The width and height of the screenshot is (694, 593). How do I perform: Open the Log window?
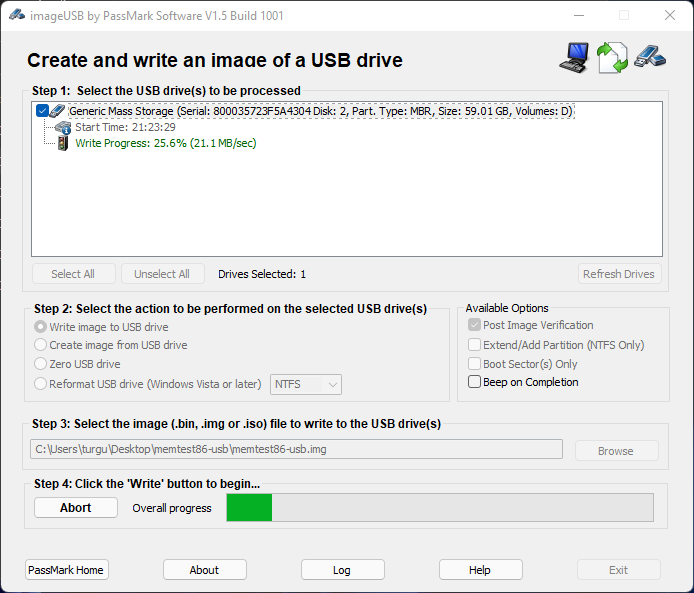click(x=342, y=570)
